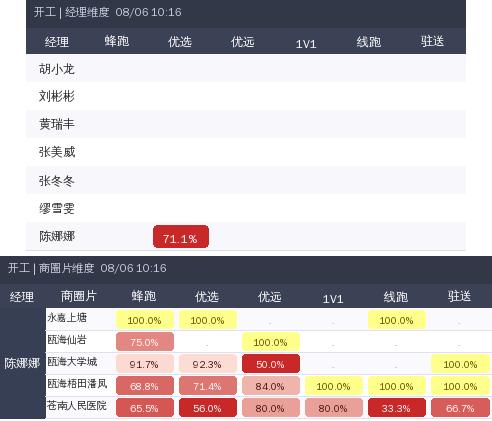Click 永嘉上塘 线跑 100.0% cell

(x=397, y=320)
